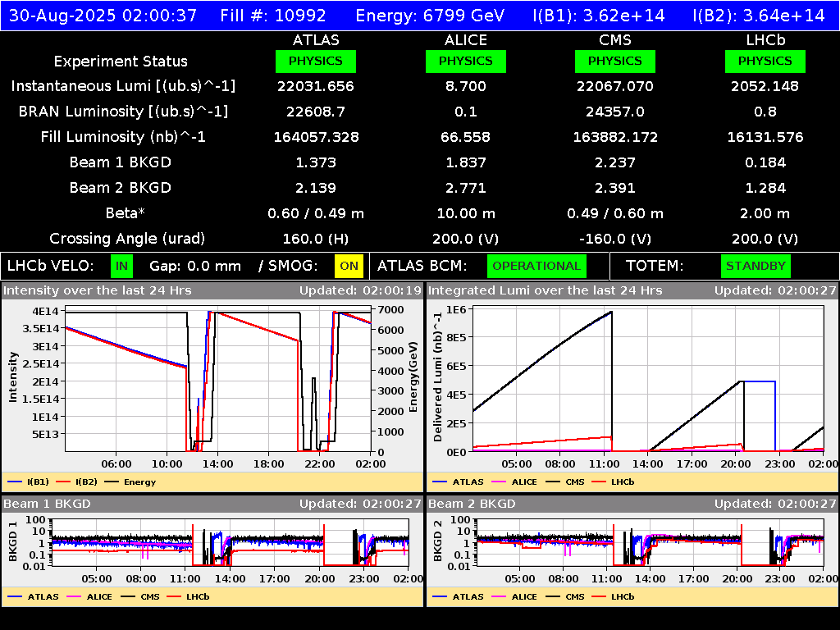Click LHCb legend entry in Integrated Lumi chart
840x630 pixels.
613,482
